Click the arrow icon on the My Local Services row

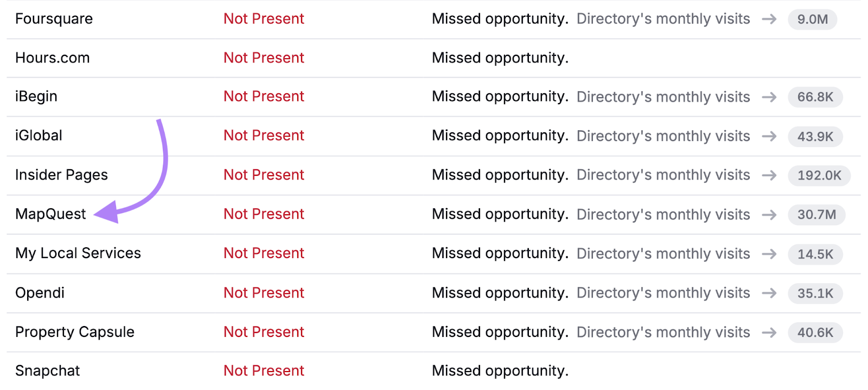click(770, 254)
